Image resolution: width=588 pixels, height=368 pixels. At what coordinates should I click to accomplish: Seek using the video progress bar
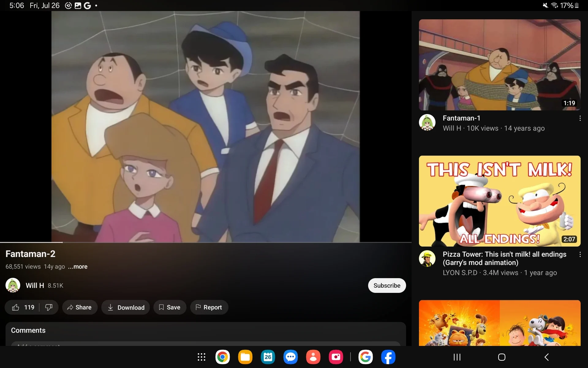pyautogui.click(x=206, y=242)
